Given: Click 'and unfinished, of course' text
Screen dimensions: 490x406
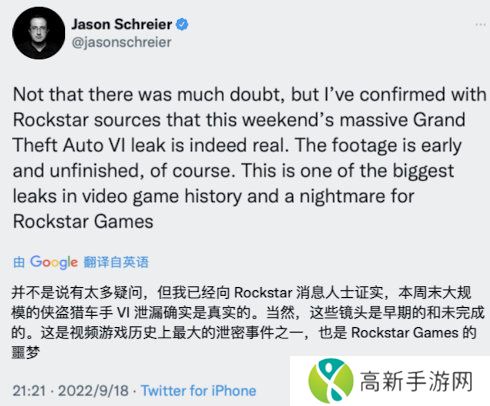Looking at the screenshot, I should pyautogui.click(x=122, y=171).
